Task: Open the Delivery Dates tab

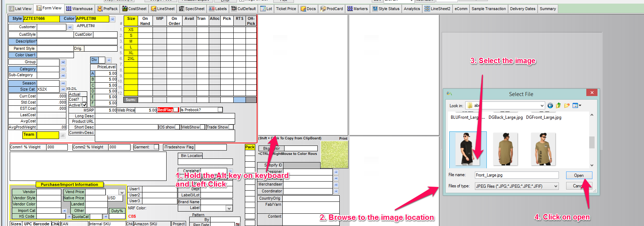Action: point(522,9)
